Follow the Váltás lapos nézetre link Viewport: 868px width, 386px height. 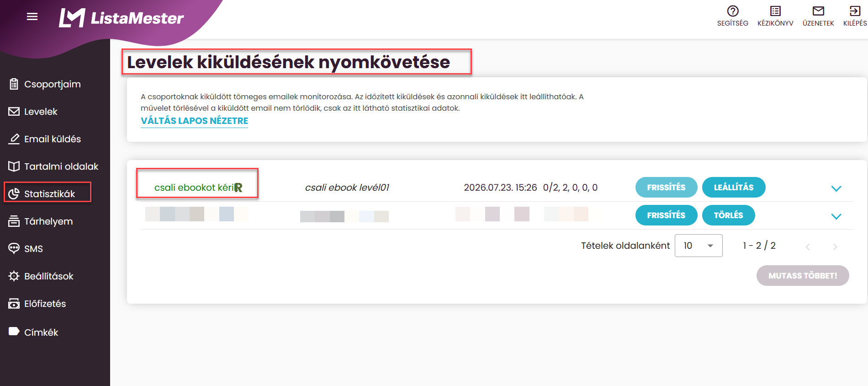click(x=194, y=121)
